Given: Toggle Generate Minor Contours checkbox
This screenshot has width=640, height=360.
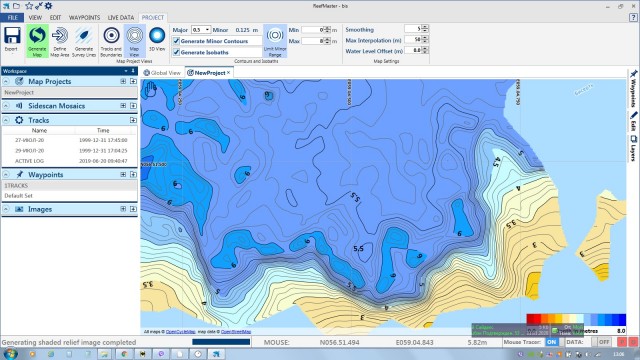Looking at the screenshot, I should 176,41.
